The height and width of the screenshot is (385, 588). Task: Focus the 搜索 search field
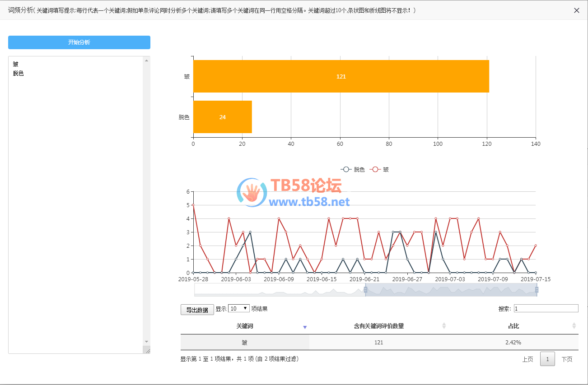[x=546, y=308]
